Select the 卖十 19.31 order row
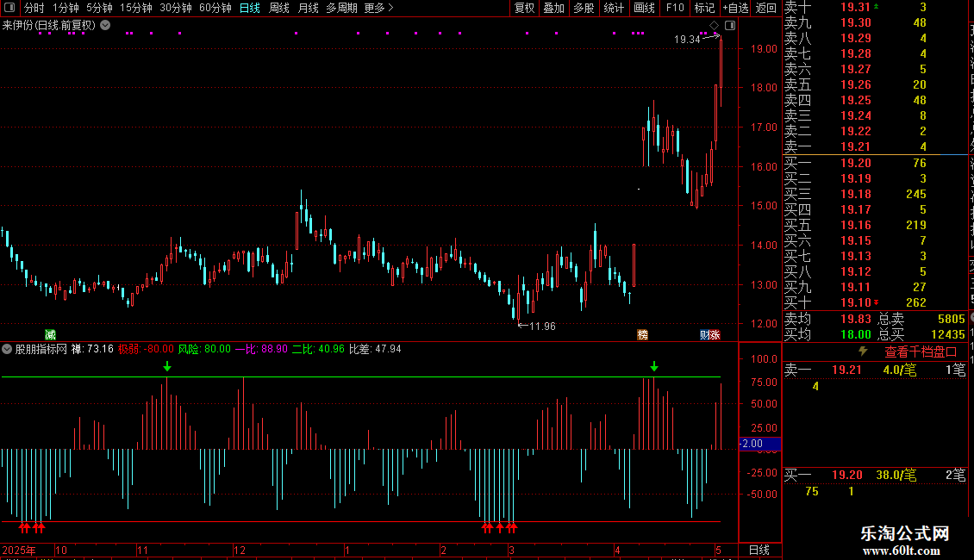 pyautogui.click(x=875, y=7)
